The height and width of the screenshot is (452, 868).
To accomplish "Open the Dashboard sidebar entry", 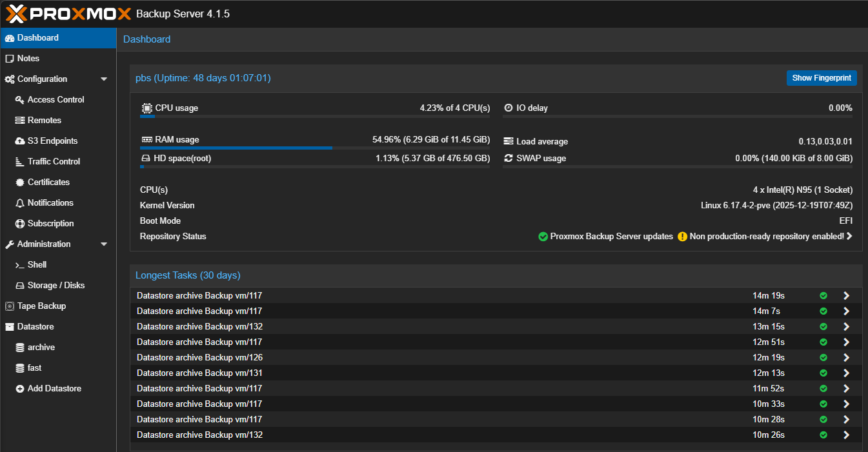I will coord(58,38).
